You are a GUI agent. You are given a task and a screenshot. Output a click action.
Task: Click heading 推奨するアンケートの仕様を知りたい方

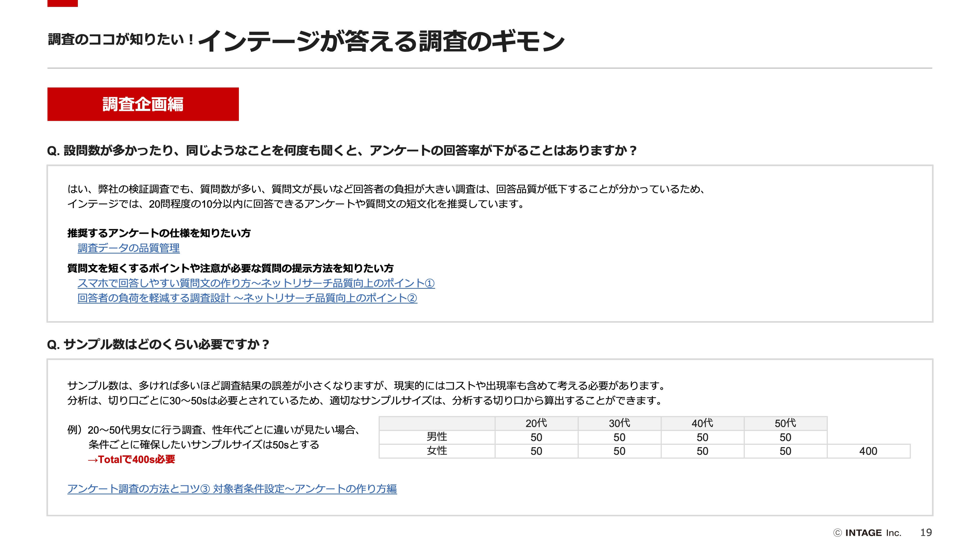[x=159, y=233]
